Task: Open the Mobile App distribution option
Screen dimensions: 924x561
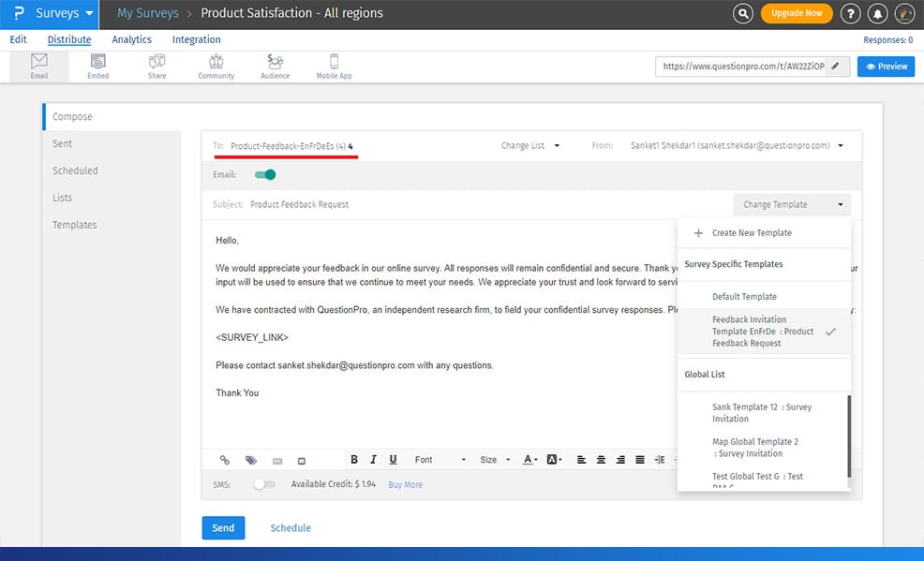Action: point(334,66)
